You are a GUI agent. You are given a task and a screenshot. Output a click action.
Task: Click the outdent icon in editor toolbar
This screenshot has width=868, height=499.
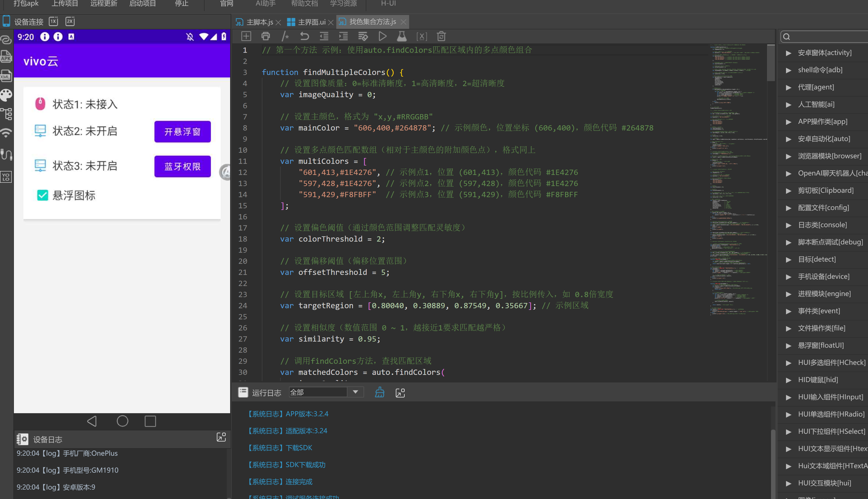click(x=324, y=36)
